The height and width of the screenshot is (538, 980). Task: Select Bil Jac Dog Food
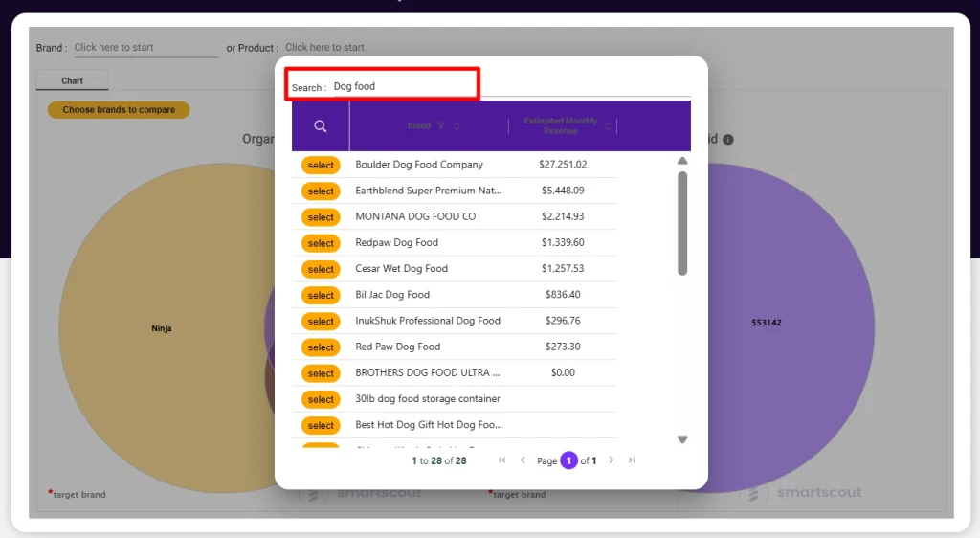(321, 295)
